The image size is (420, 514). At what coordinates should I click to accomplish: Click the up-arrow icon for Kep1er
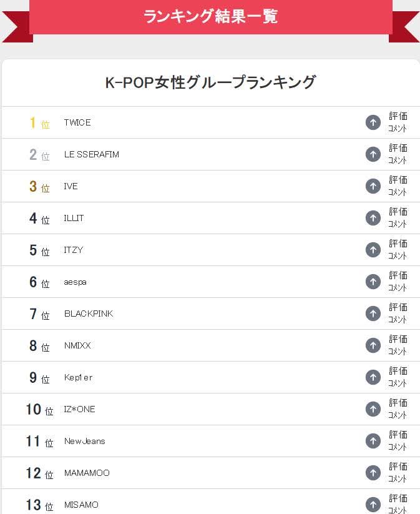pos(373,377)
